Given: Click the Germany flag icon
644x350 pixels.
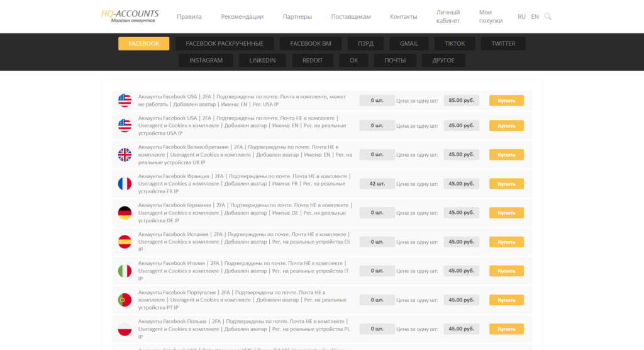Looking at the screenshot, I should (x=125, y=213).
